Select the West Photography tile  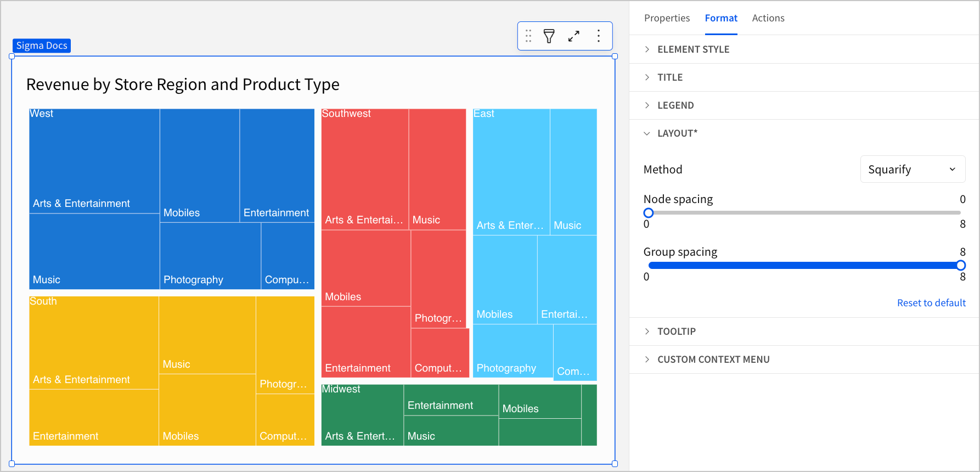click(x=211, y=256)
